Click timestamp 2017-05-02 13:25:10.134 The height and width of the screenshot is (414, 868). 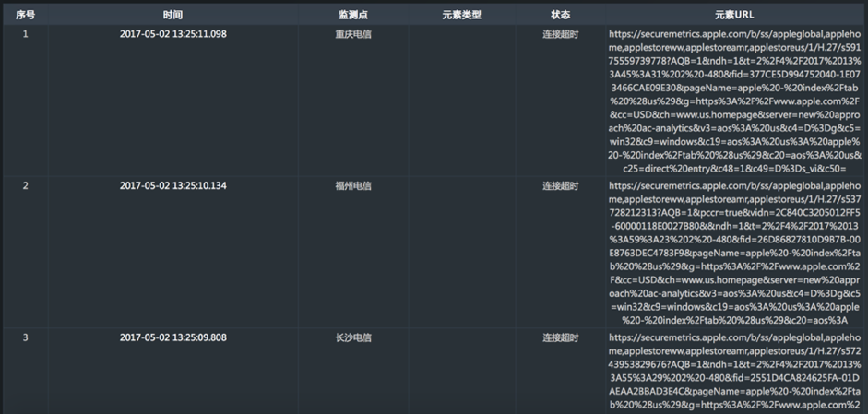click(172, 185)
